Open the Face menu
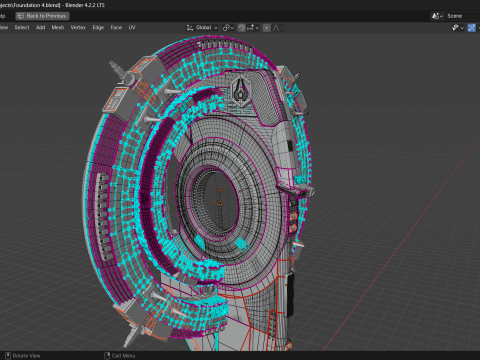Image resolution: width=480 pixels, height=360 pixels. pos(116,28)
